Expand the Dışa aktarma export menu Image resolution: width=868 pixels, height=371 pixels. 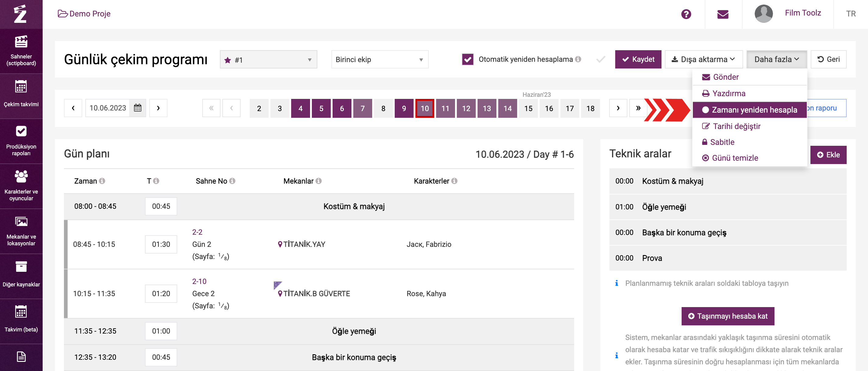[x=703, y=59]
